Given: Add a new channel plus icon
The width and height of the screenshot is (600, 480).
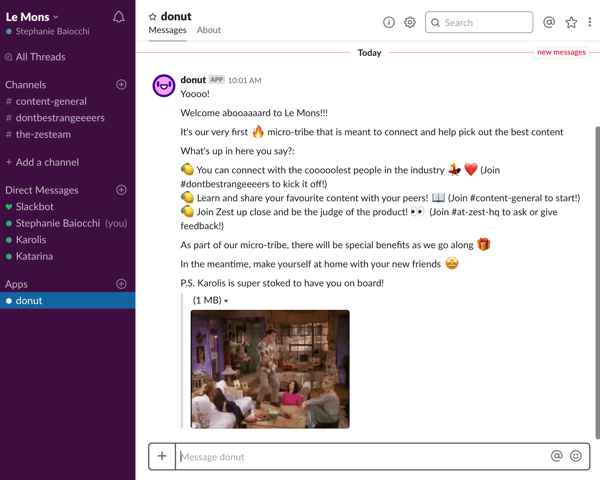Looking at the screenshot, I should 121,85.
